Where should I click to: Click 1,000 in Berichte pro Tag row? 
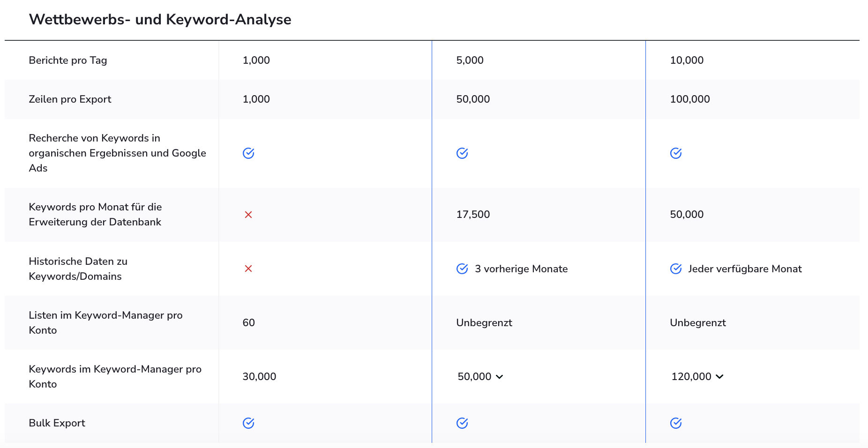(256, 60)
